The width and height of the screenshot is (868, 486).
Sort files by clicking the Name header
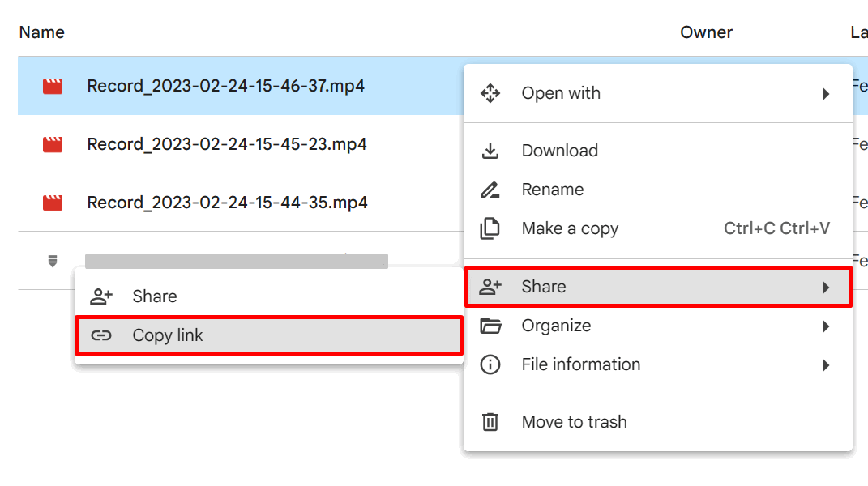(x=41, y=32)
